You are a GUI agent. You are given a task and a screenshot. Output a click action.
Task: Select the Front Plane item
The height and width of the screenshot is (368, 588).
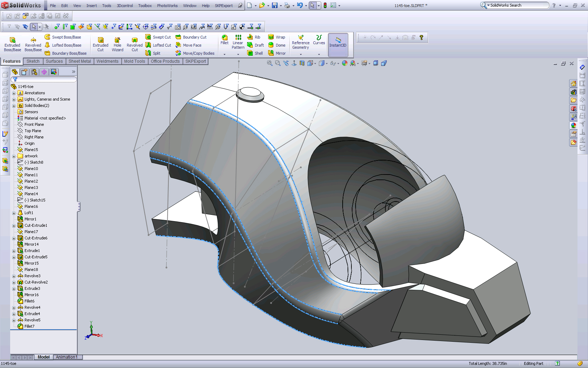34,124
